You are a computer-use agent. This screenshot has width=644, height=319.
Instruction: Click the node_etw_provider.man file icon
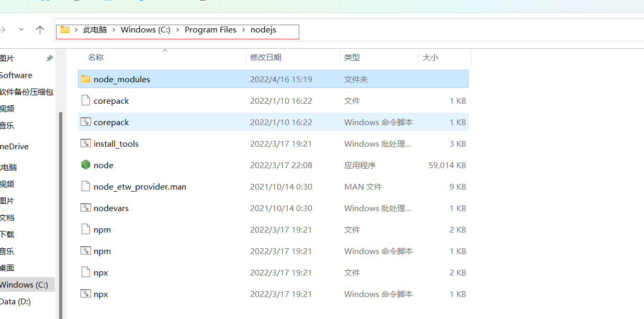coord(86,186)
